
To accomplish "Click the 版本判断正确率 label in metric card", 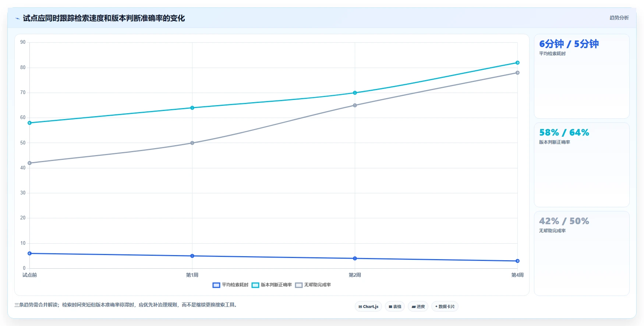I will pos(555,142).
